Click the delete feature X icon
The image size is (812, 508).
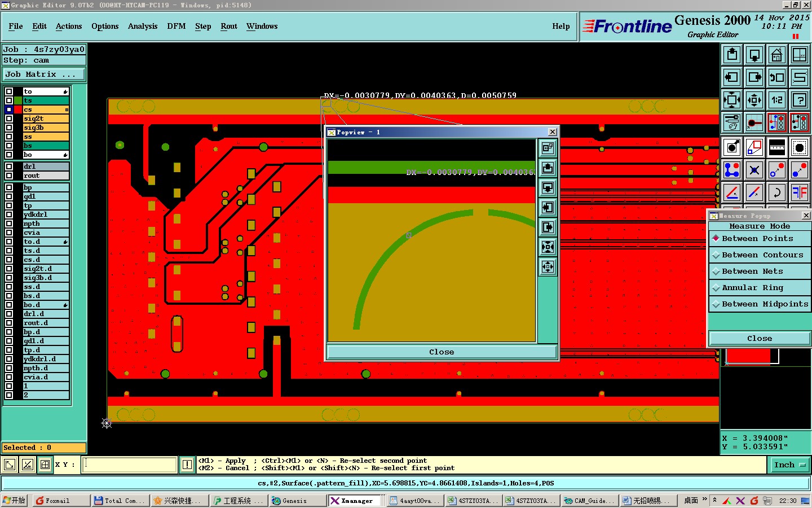click(754, 170)
